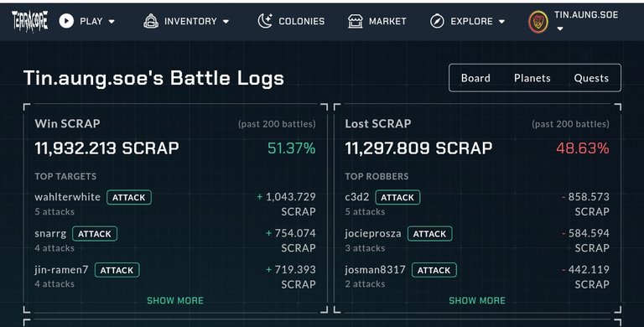Attack snarrg from top targets
644x327 pixels.
click(x=95, y=234)
